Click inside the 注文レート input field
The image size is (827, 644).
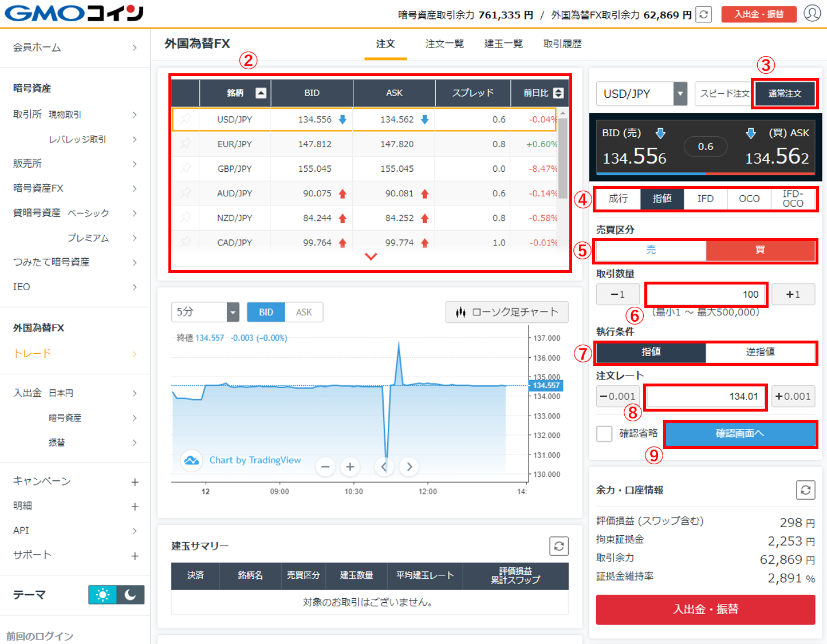coord(705,396)
